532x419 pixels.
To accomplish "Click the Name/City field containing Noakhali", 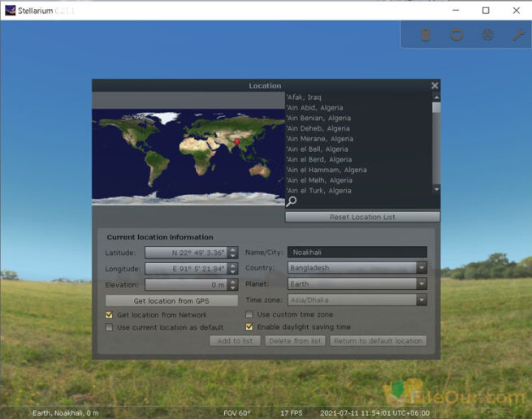I will (x=357, y=252).
